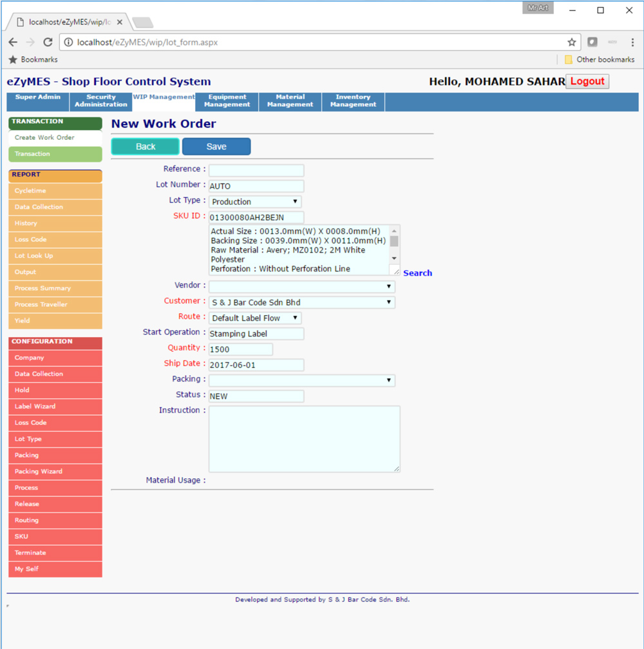Switch to Equipment Management tab
Screen dimensions: 644x649
[x=227, y=101]
